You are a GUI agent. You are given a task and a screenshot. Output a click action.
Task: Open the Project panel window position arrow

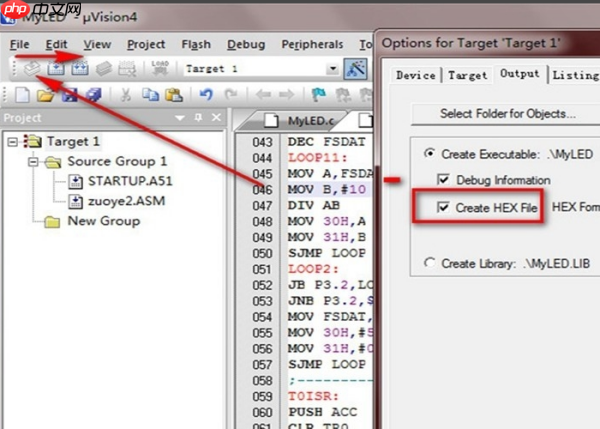pos(179,118)
